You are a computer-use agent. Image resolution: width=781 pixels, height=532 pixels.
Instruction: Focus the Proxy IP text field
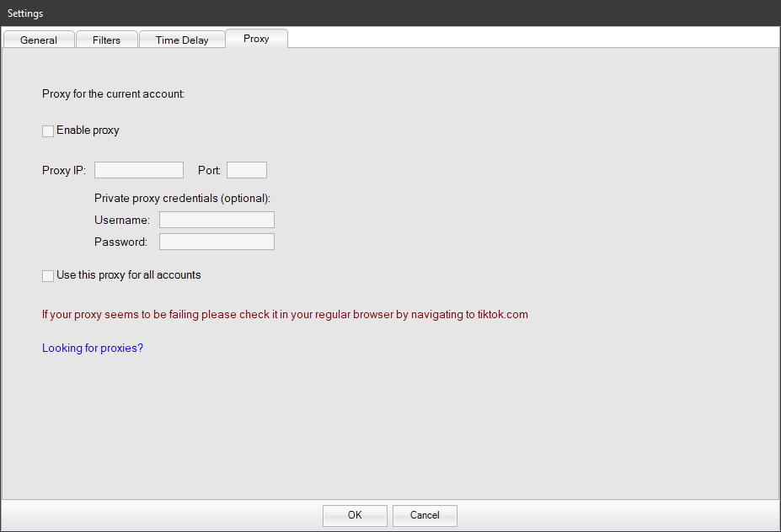pos(138,170)
